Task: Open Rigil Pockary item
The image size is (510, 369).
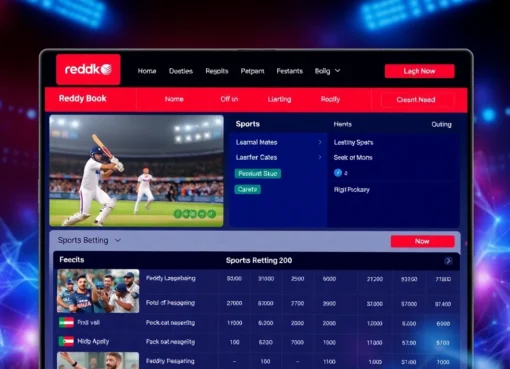Action: (352, 190)
